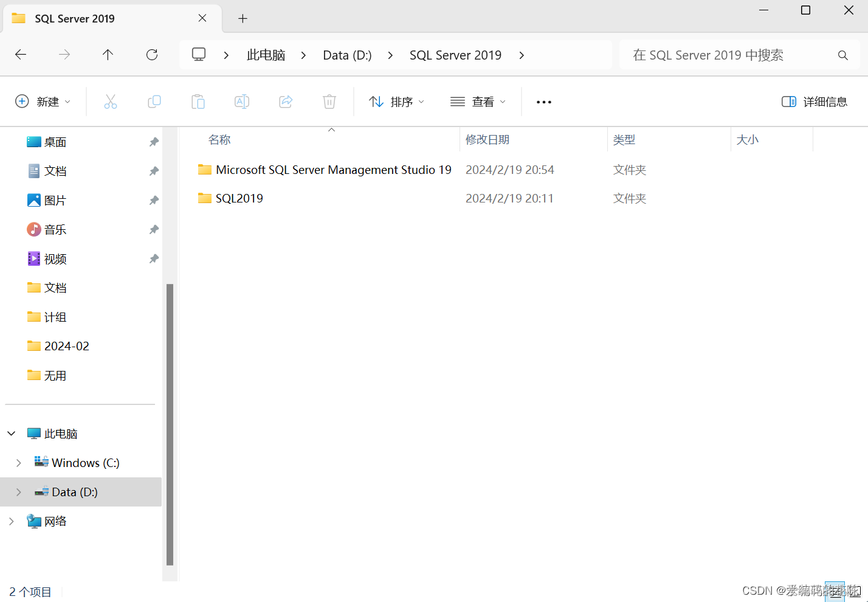Open breadcrumb chevron after SQL Server 2019
This screenshot has width=868, height=602.
[x=522, y=55]
